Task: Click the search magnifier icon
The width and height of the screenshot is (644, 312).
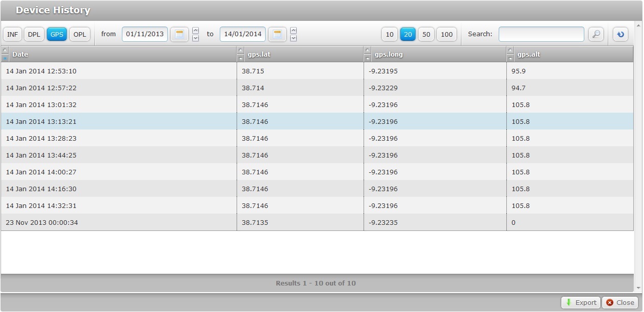Action: coord(596,34)
